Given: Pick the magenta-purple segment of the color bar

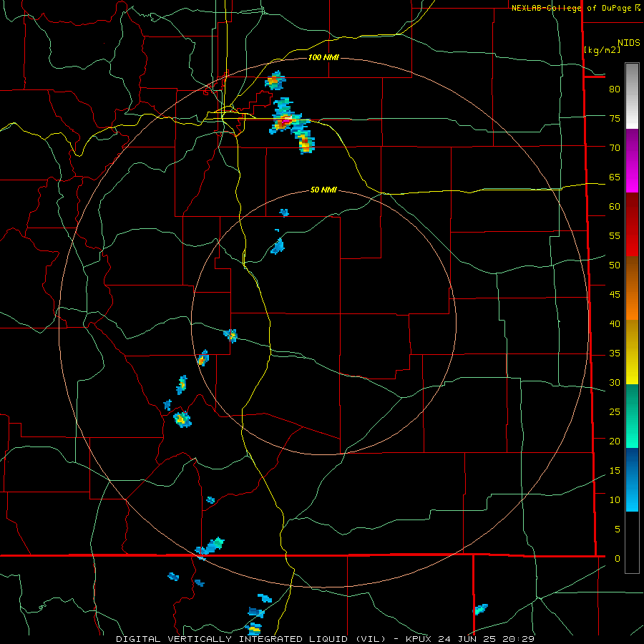Looking at the screenshot, I should point(632,161).
